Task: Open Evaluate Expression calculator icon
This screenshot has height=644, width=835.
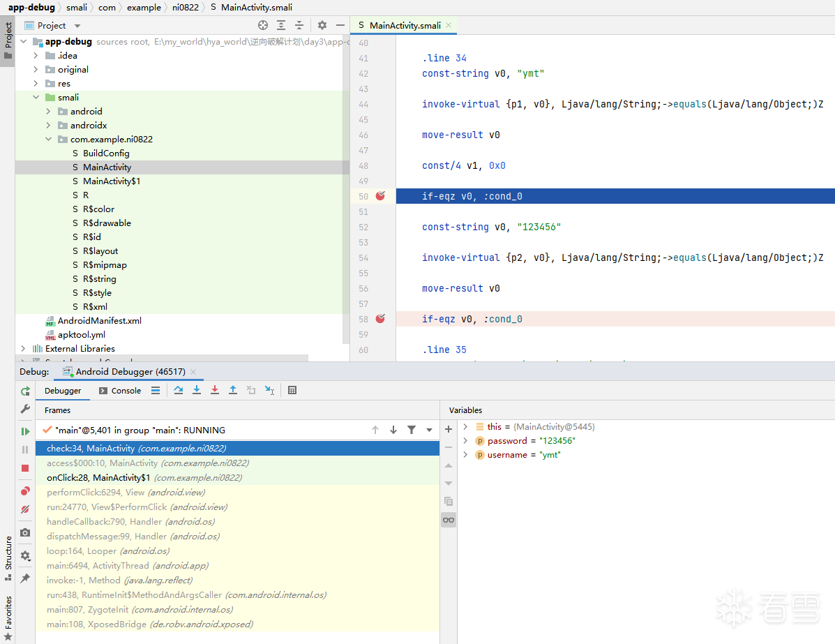Action: click(292, 390)
